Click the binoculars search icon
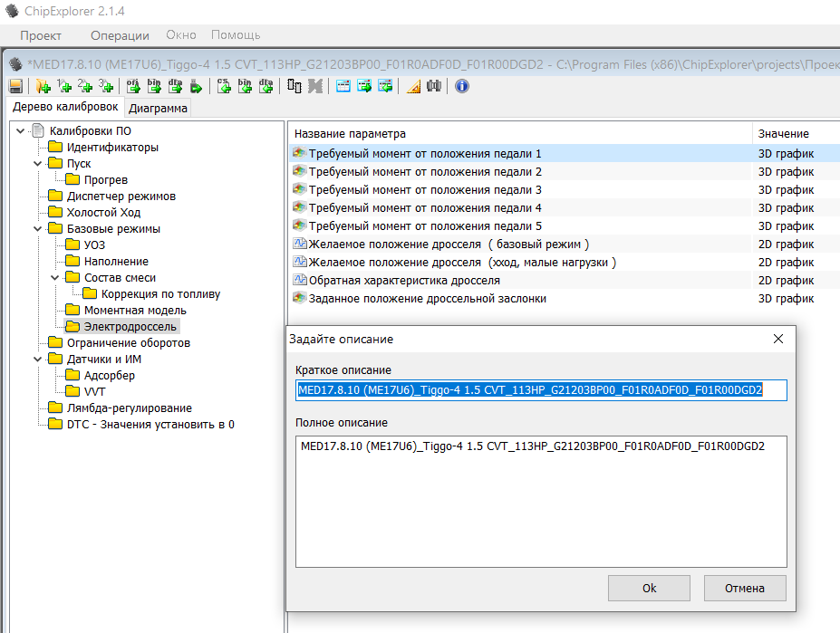Image resolution: width=840 pixels, height=633 pixels. coord(434,86)
